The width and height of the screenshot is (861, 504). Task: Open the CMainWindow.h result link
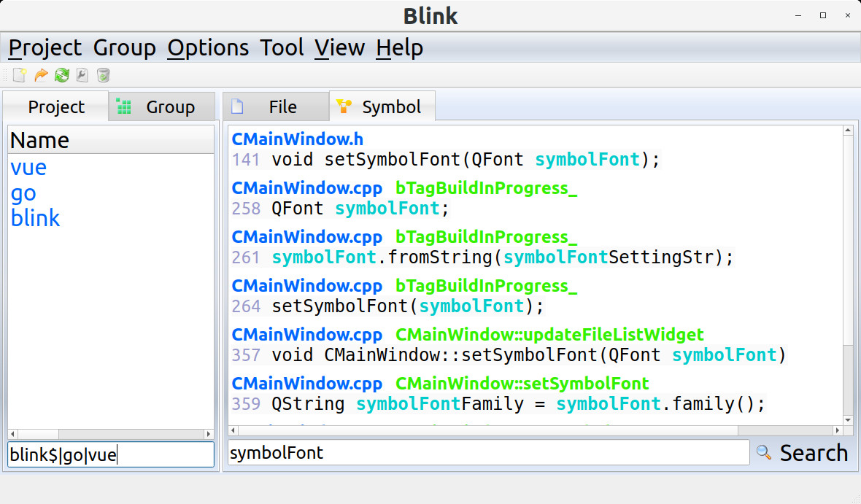297,139
